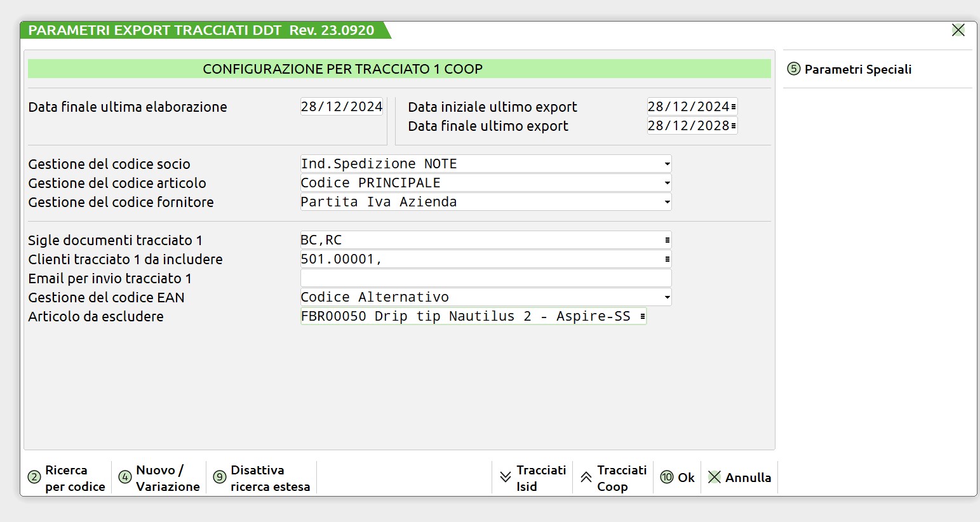Expand Gestione del codice socio dropdown

(667, 164)
